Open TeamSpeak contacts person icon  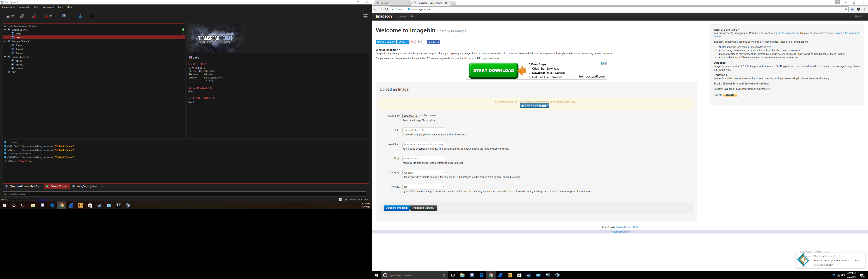point(80,16)
